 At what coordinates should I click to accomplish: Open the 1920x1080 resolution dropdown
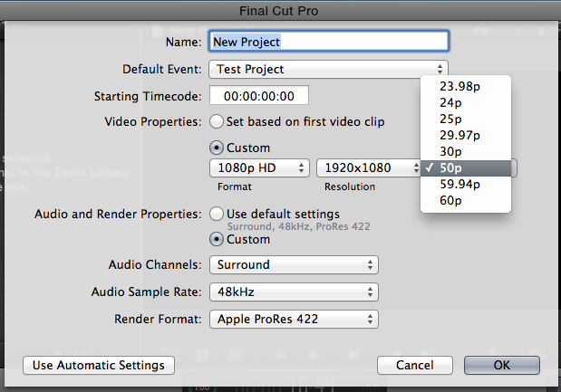(366, 168)
